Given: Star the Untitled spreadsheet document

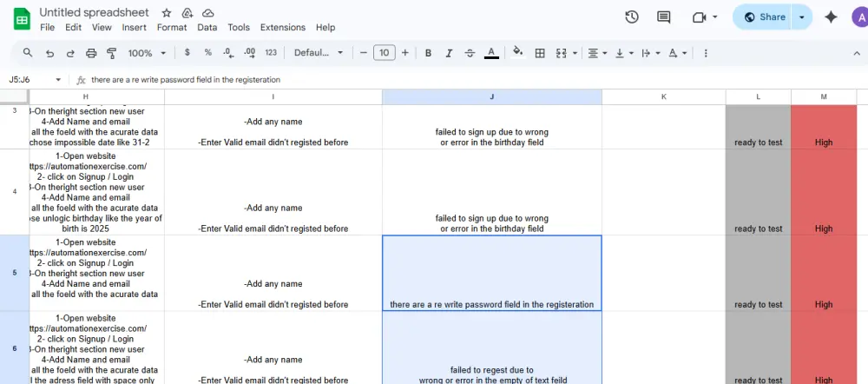Looking at the screenshot, I should (x=167, y=13).
